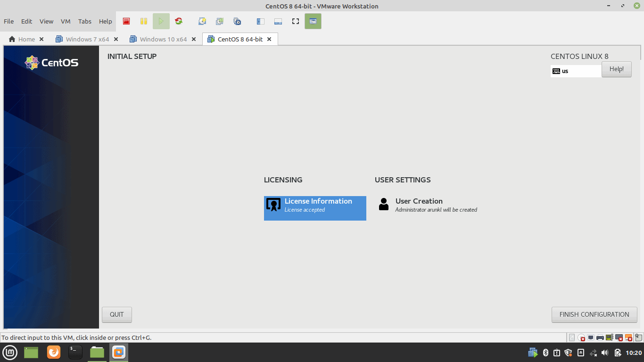Screen dimensions: 644x362
Task: Click the battery power tray icon
Action: coord(618,353)
